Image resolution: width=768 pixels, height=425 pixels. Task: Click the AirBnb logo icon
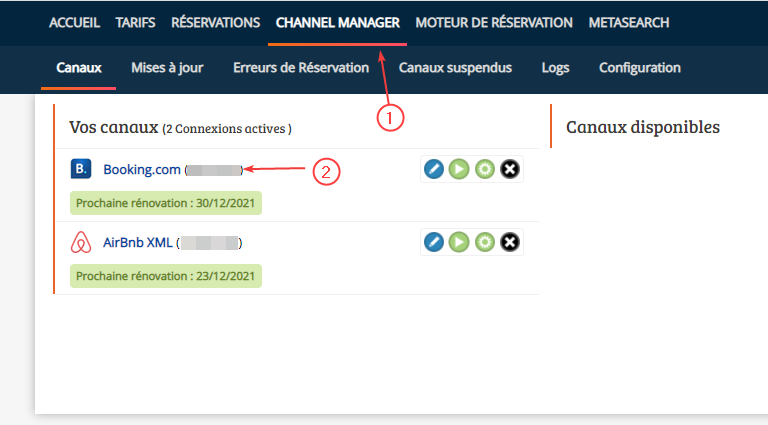[x=81, y=242]
